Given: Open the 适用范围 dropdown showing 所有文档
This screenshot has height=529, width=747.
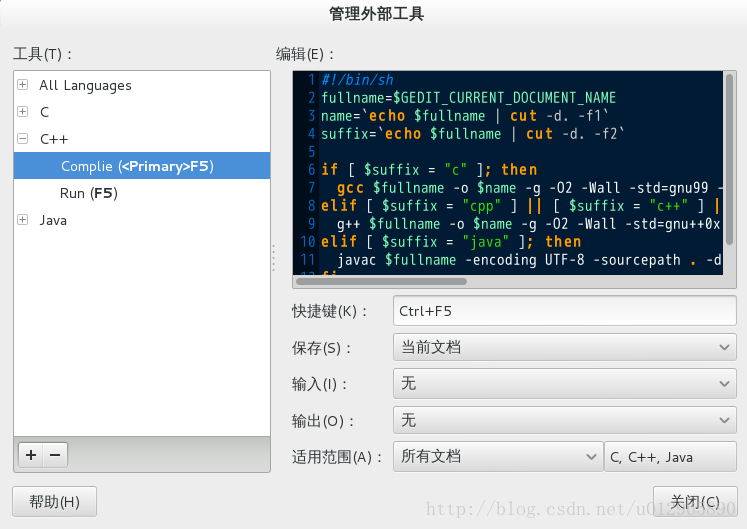Looking at the screenshot, I should coord(498,456).
